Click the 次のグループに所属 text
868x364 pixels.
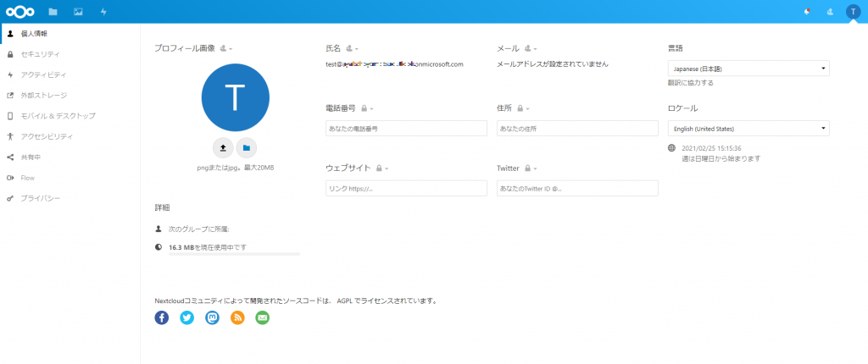(x=198, y=229)
